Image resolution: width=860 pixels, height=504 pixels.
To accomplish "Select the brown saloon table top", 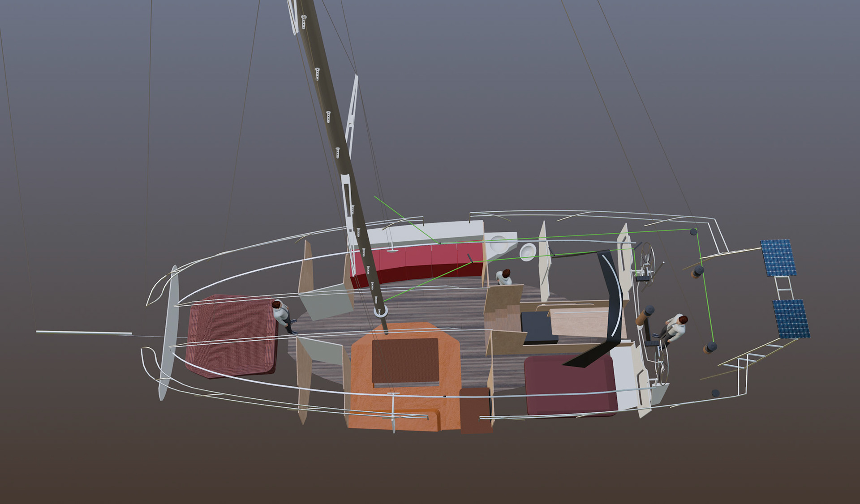I will coord(405,361).
